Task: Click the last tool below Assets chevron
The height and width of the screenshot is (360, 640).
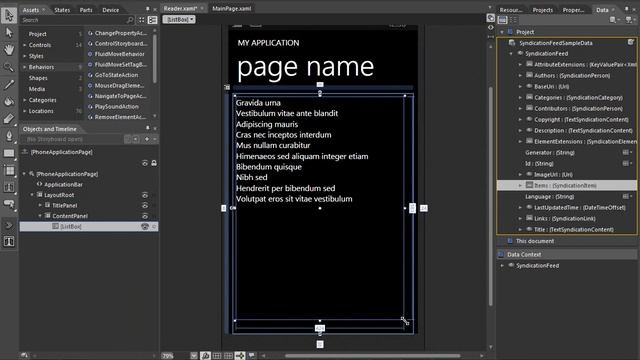Action: (x=9, y=241)
